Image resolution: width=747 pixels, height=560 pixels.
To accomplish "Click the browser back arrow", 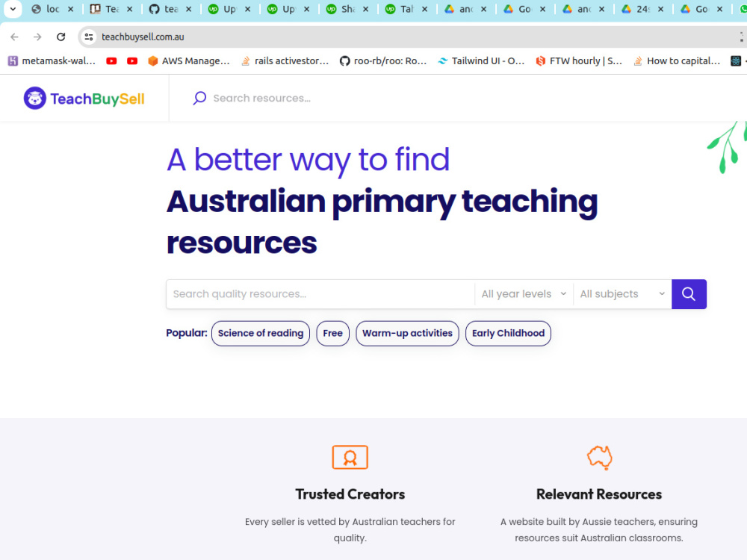I will 14,37.
